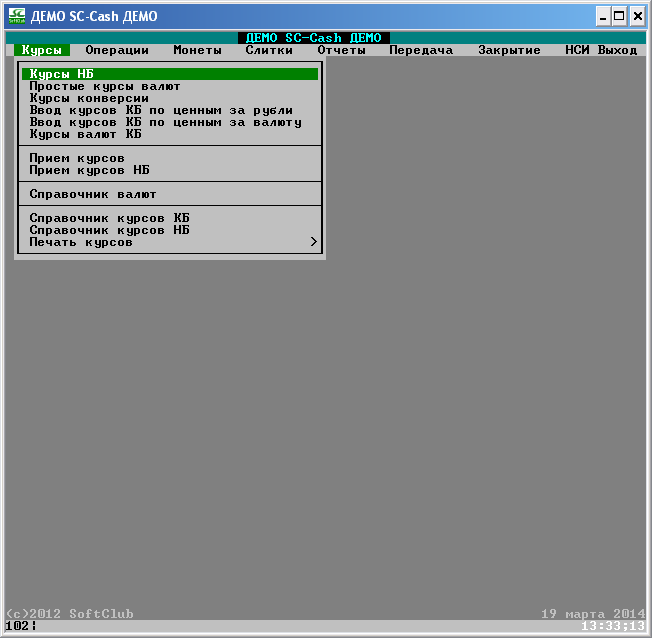This screenshot has width=652, height=638.
Task: Open the Монеты menu
Action: point(197,50)
